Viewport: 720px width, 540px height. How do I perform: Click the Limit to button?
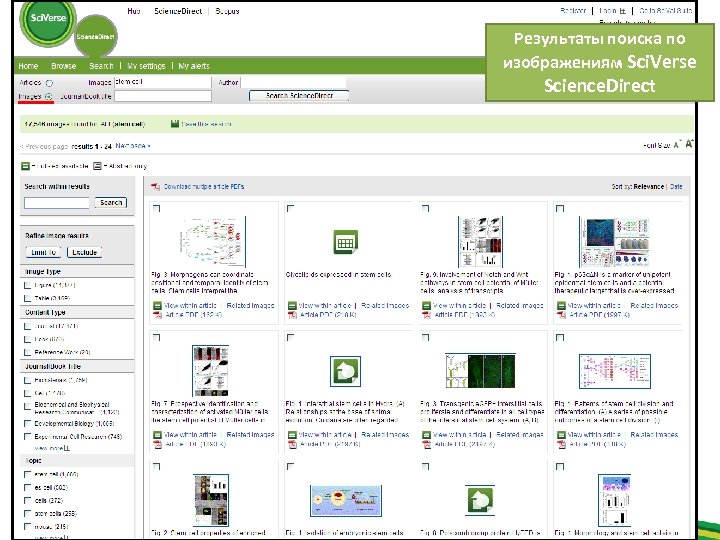tap(43, 252)
